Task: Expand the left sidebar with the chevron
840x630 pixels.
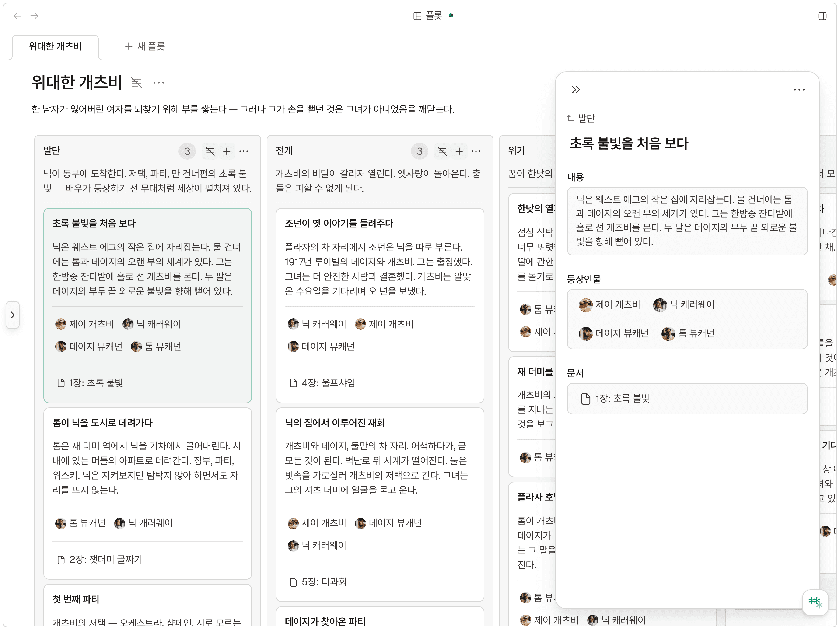Action: click(x=13, y=315)
